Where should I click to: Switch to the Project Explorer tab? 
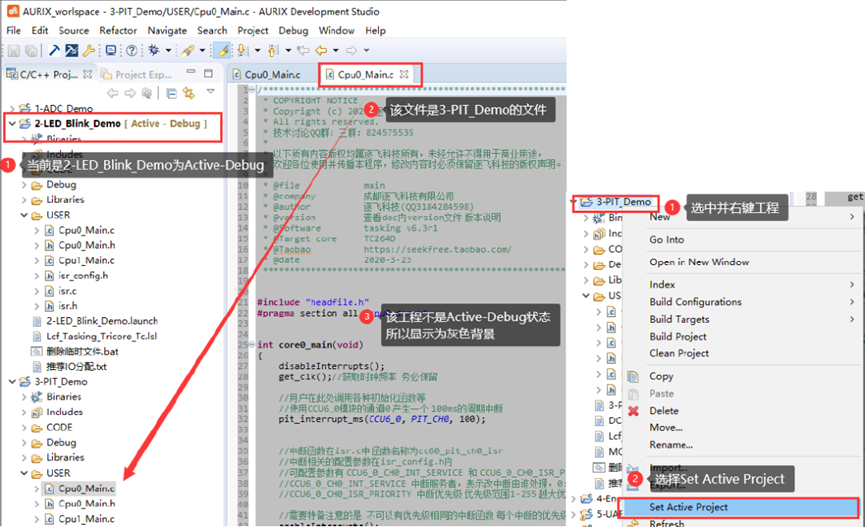[137, 74]
